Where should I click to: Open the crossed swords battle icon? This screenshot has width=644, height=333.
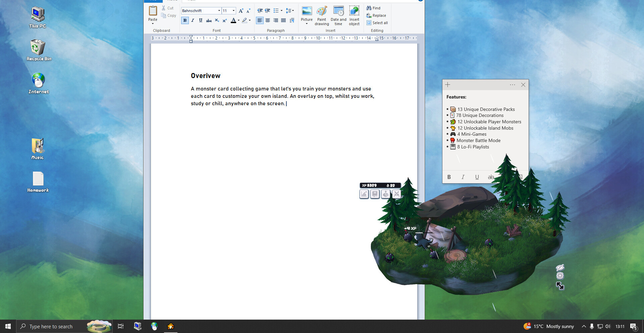(x=396, y=194)
